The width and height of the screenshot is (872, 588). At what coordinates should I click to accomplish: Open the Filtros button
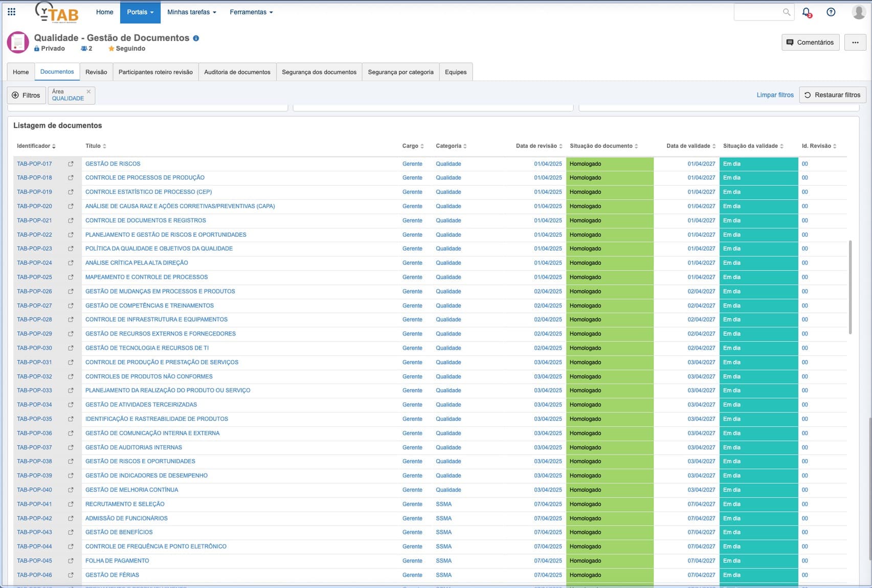tap(26, 95)
